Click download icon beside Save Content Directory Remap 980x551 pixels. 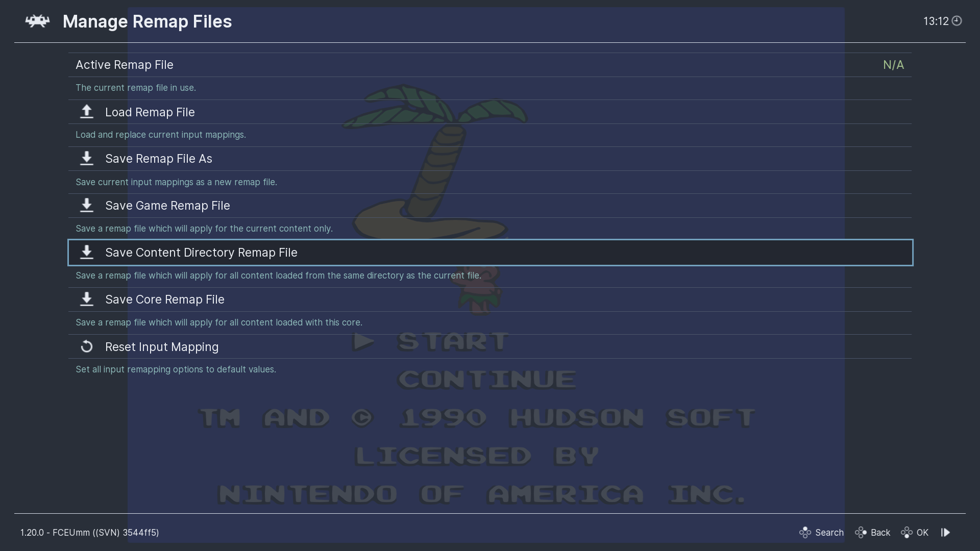coord(87,253)
